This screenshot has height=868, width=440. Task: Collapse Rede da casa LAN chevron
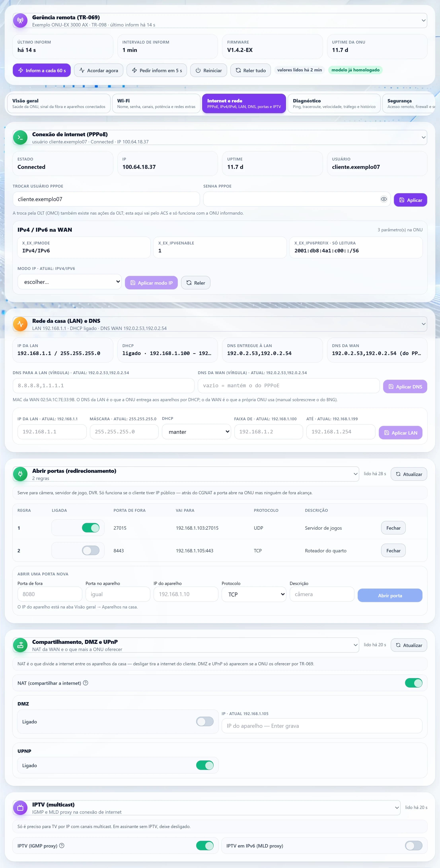[x=423, y=324]
